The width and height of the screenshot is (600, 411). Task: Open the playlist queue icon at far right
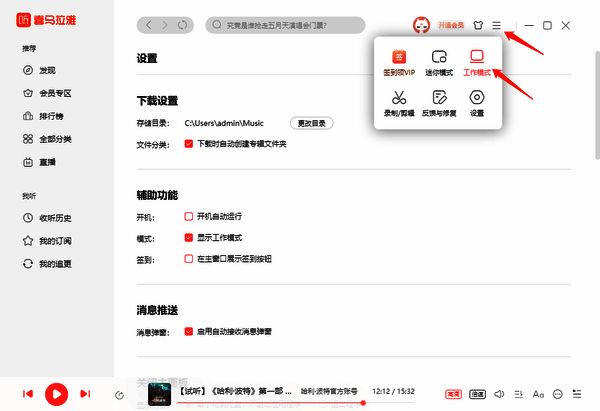pos(577,394)
